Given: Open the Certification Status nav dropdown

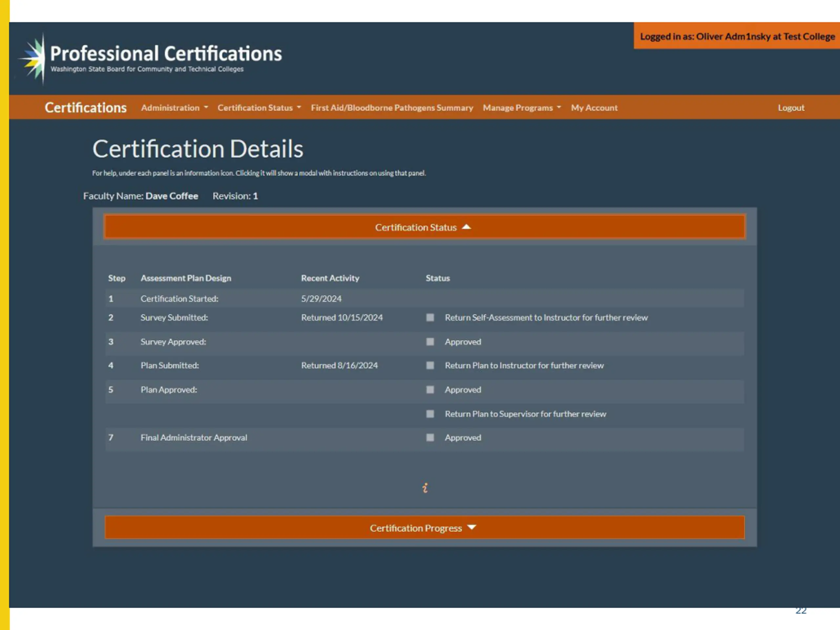Looking at the screenshot, I should click(x=259, y=108).
